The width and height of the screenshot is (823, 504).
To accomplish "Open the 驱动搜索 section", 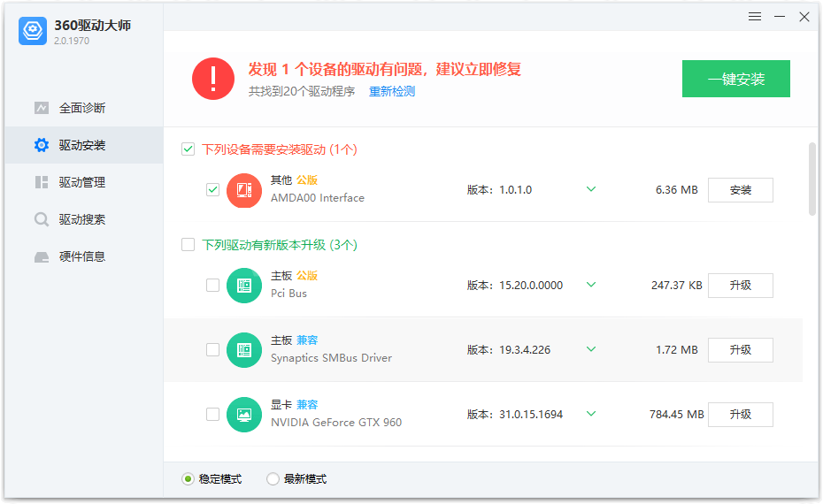I will 84,219.
